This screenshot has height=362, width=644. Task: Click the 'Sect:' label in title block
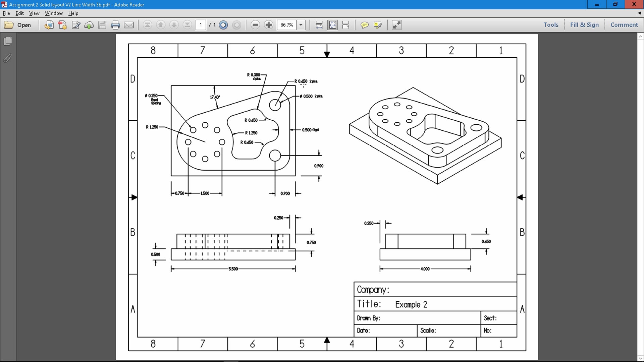(490, 318)
